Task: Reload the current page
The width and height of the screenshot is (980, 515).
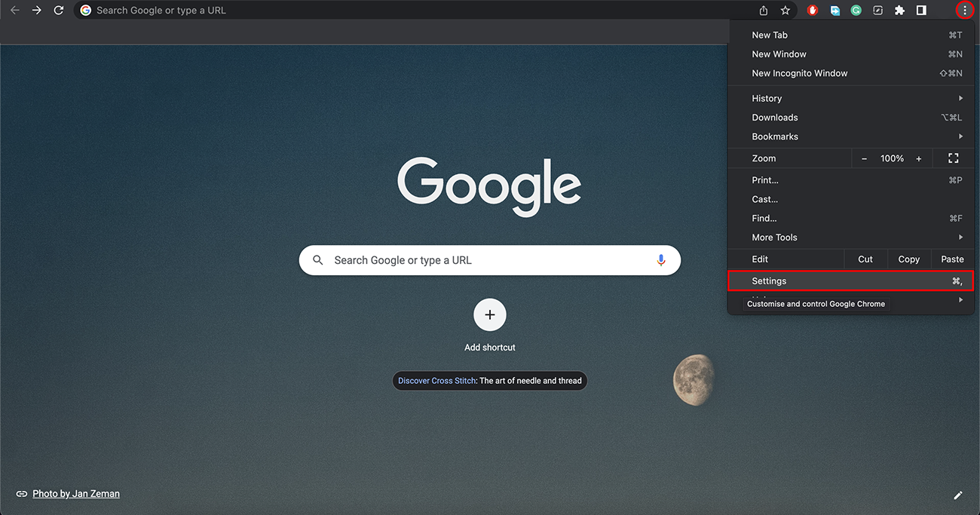Action: pos(58,11)
